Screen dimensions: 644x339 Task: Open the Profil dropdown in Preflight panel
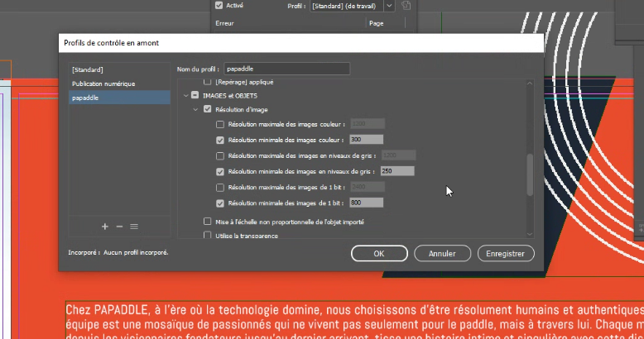[389, 6]
